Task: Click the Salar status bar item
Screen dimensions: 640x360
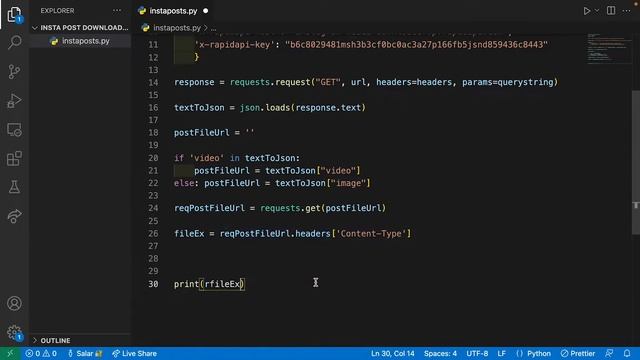Action: click(85, 353)
